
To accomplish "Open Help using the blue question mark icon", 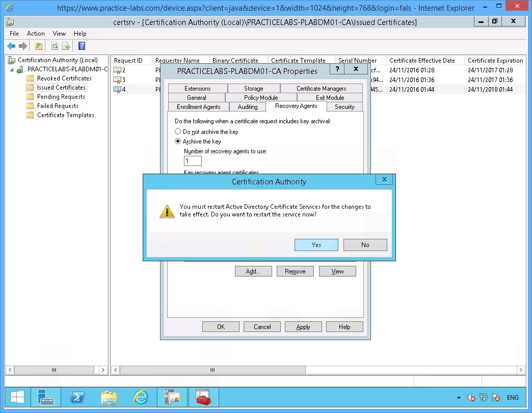I will [x=82, y=46].
